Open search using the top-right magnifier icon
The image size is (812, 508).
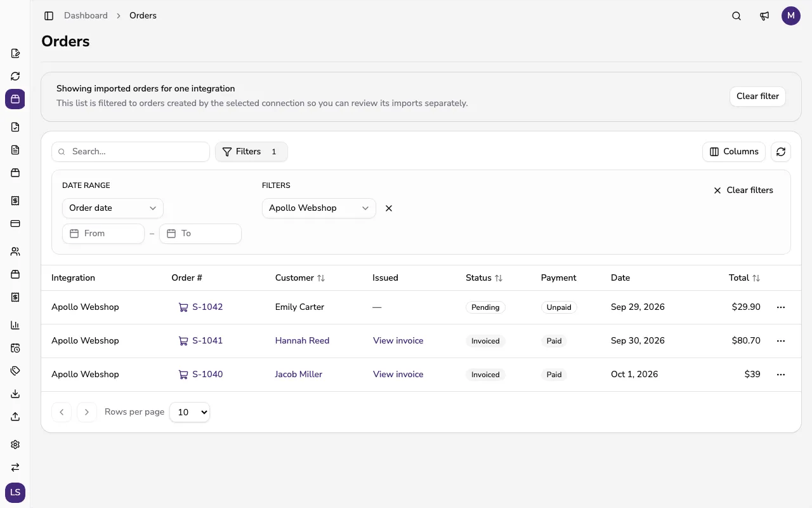coord(737,16)
